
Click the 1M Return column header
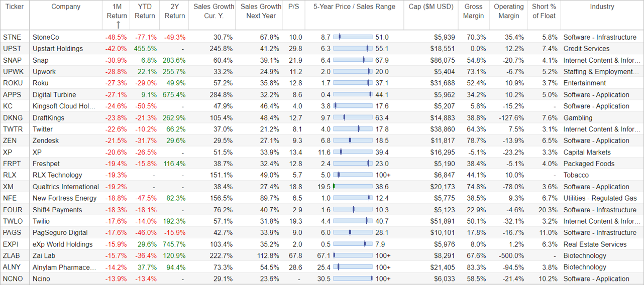tap(117, 11)
